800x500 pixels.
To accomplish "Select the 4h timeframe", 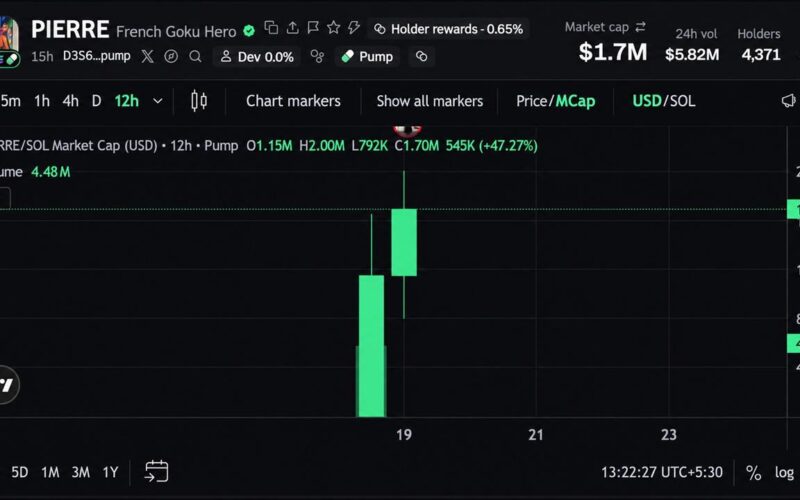I will pos(70,101).
